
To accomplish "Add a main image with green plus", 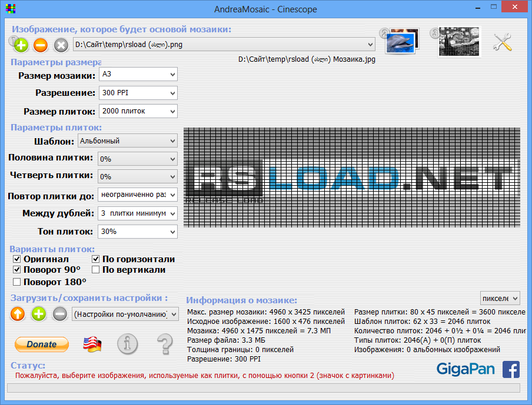I will coord(21,45).
